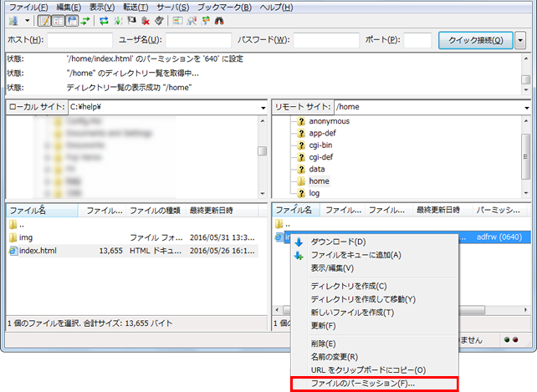
Task: Toggle local directory tree display
Action: click(58, 19)
